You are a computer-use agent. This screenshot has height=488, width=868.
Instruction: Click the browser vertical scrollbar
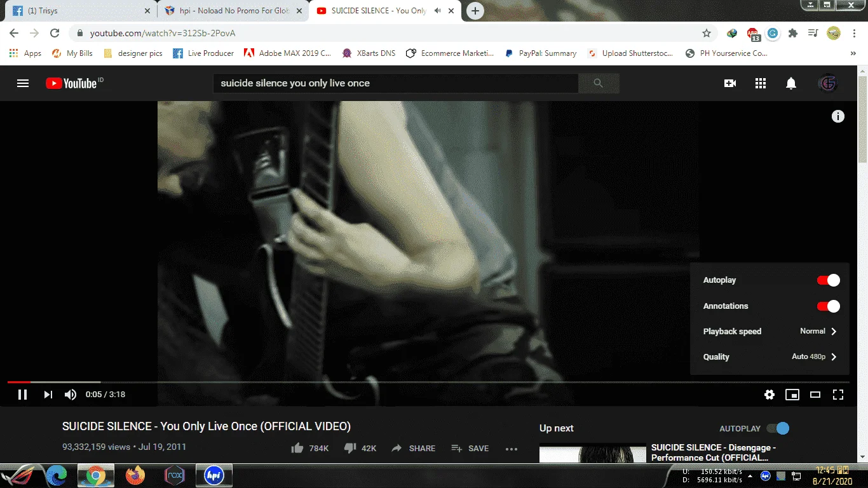863,121
